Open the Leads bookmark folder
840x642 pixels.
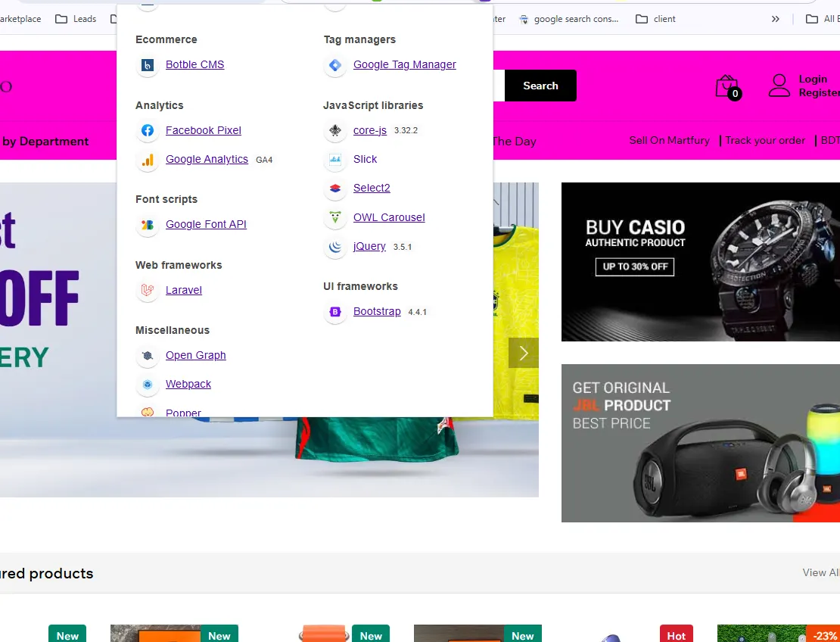76,19
